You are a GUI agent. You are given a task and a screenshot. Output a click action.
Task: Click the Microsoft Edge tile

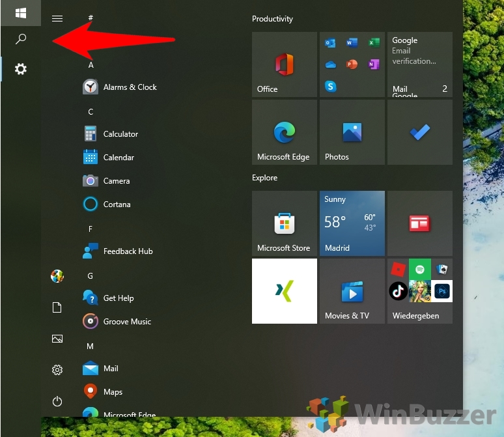click(x=285, y=132)
